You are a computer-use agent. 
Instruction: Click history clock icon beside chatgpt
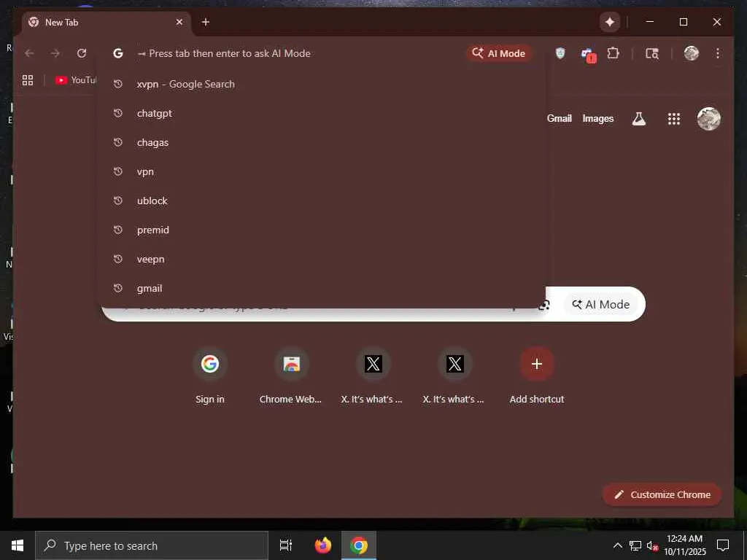click(118, 113)
